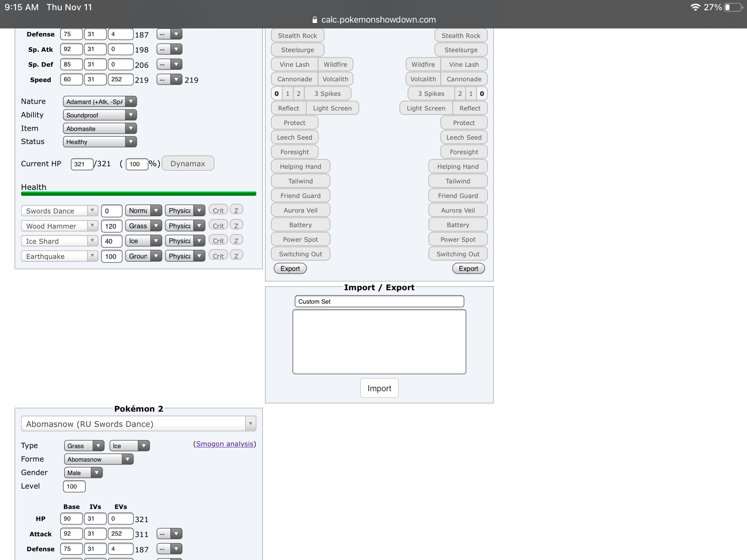Image resolution: width=747 pixels, height=560 pixels.
Task: Open the Swords Dance move selector
Action: point(59,211)
